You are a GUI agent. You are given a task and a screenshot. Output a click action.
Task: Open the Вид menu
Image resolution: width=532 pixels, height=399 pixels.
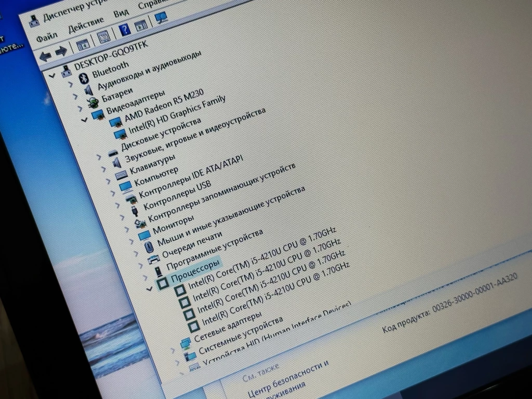point(121,13)
